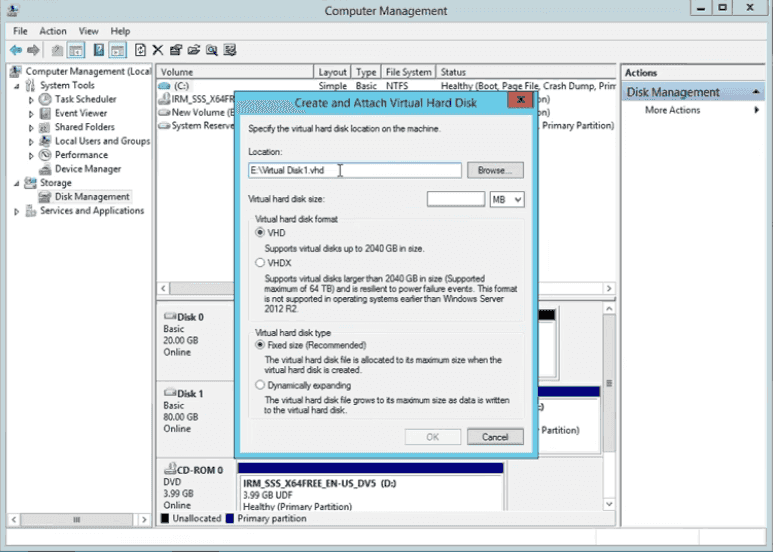Collapse the System Tools tree node

[x=18, y=86]
